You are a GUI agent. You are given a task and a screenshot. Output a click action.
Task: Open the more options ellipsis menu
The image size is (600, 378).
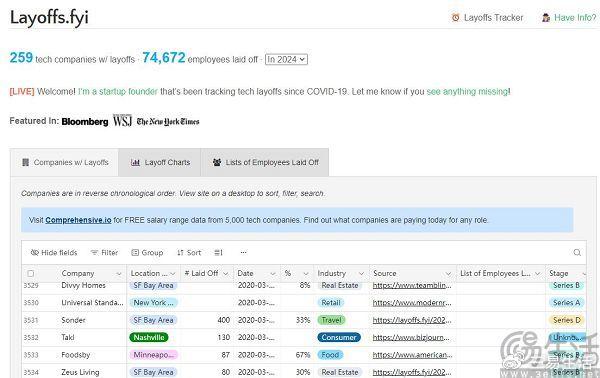(243, 253)
